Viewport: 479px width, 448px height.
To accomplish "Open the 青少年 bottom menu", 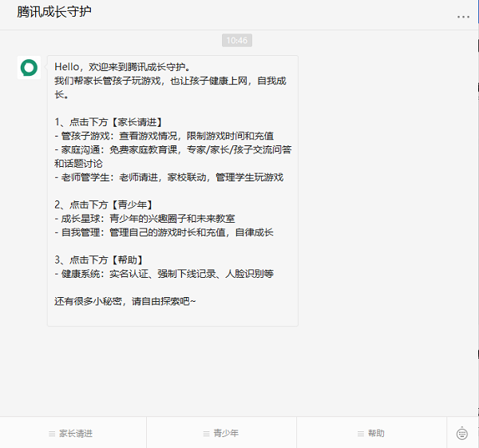I will 225,434.
